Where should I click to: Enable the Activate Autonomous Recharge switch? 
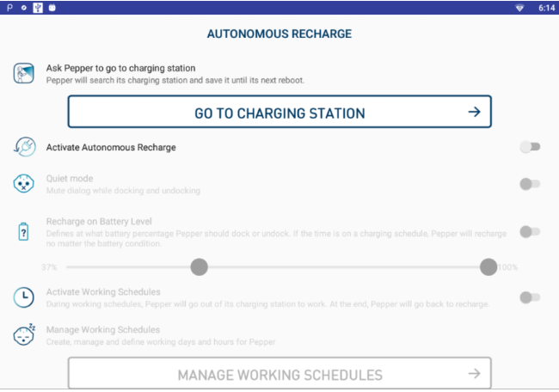530,147
